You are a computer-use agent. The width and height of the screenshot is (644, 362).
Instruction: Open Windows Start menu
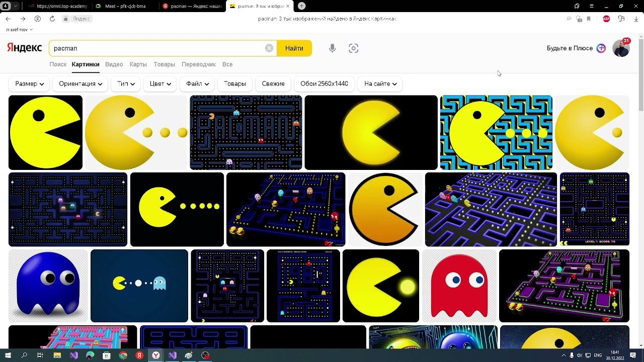8,355
